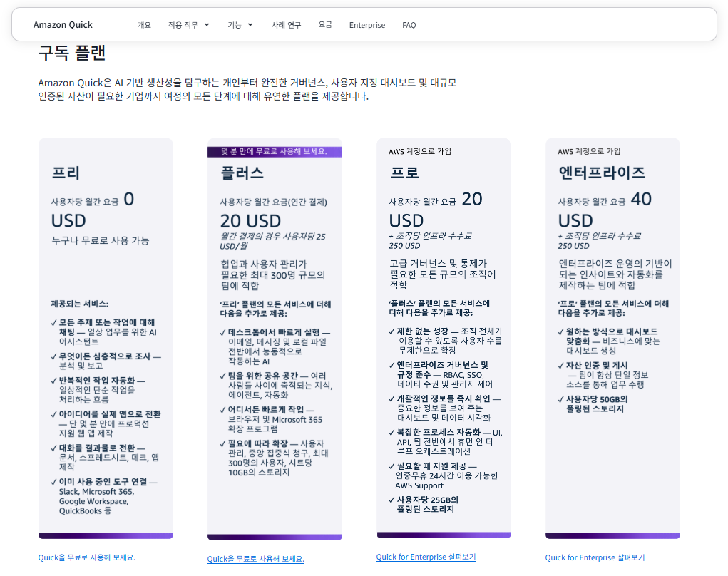728x576 pixels.
Task: Click 'AWS 계정으로 가입' label in 엔터프라이즈 card
Action: [589, 151]
